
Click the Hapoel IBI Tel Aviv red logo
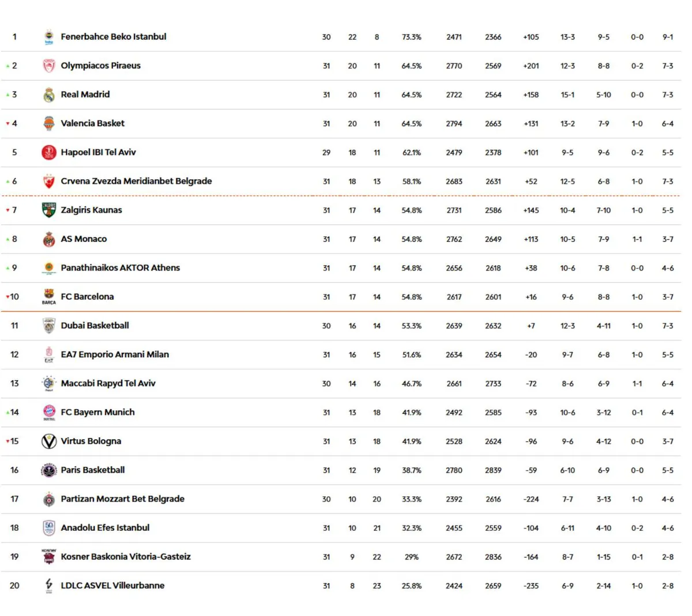coord(49,153)
